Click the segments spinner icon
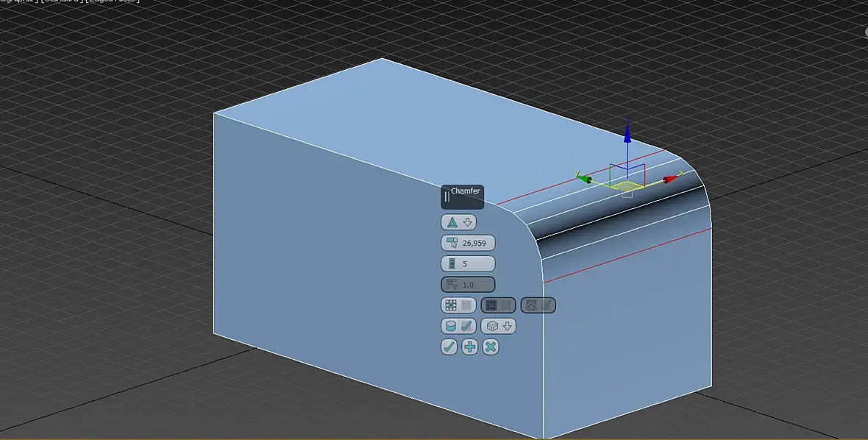 [452, 263]
